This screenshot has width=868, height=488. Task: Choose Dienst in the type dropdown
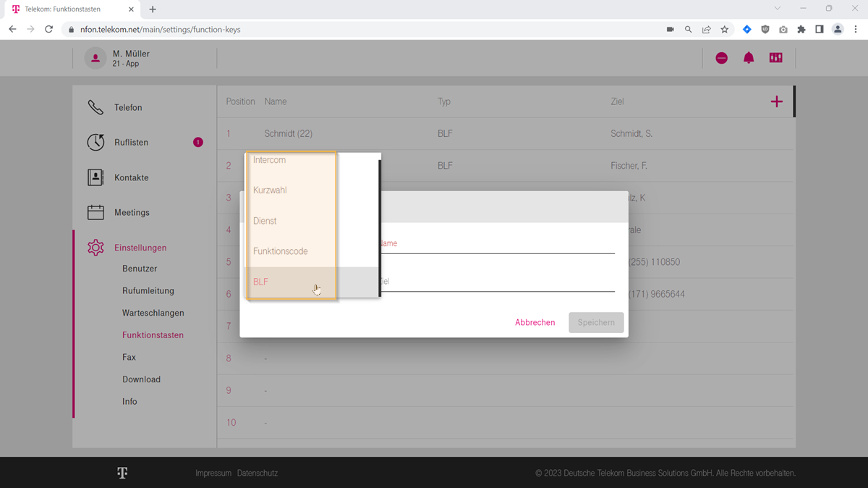click(265, 221)
